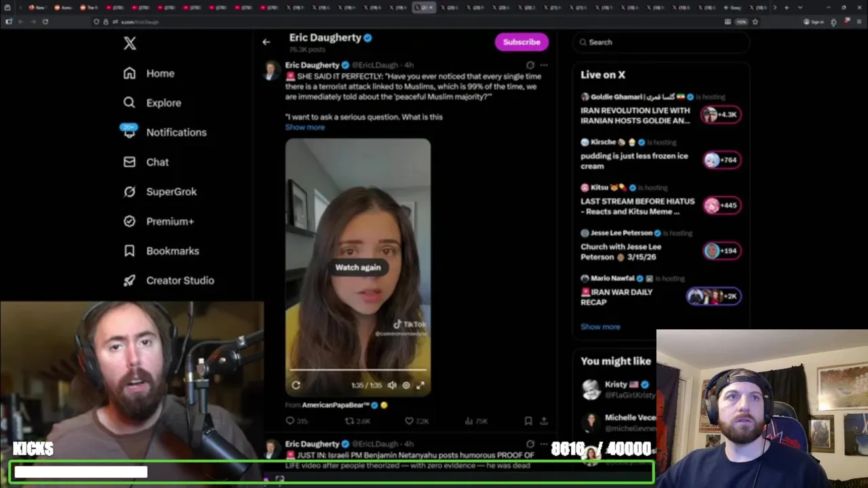868x488 pixels.
Task: Switch to the first browser tab
Action: tap(37, 7)
